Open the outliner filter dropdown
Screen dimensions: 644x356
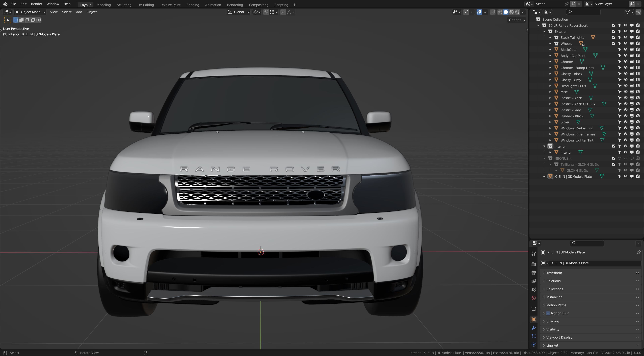[x=629, y=12]
